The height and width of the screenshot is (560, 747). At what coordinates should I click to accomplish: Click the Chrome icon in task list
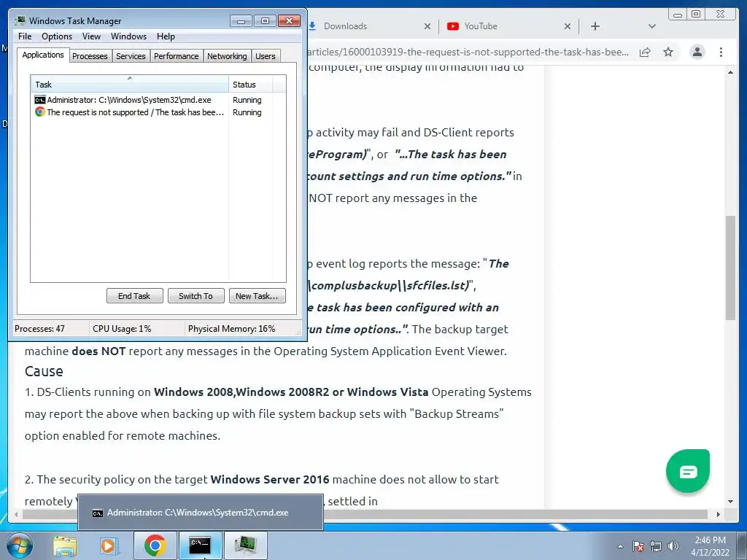point(40,112)
